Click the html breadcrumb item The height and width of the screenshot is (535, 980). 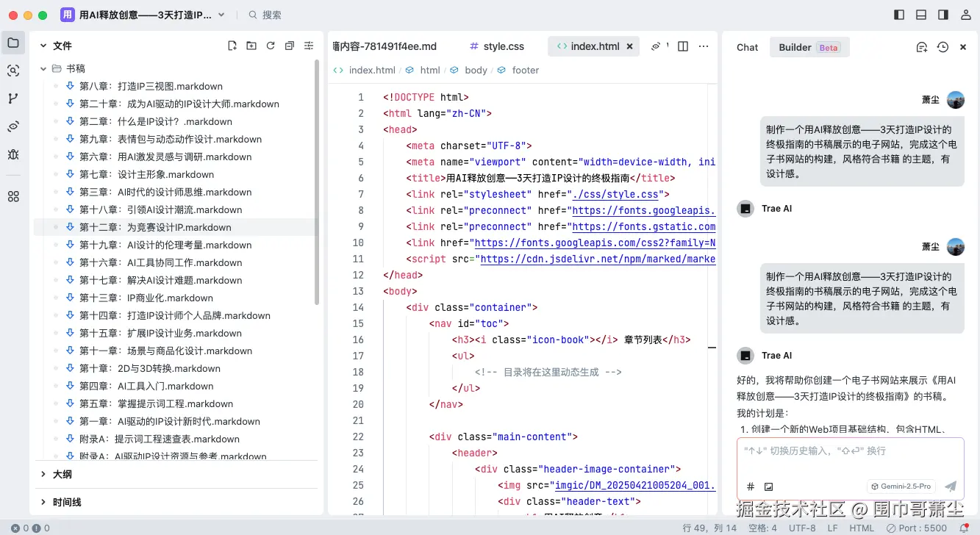point(430,70)
